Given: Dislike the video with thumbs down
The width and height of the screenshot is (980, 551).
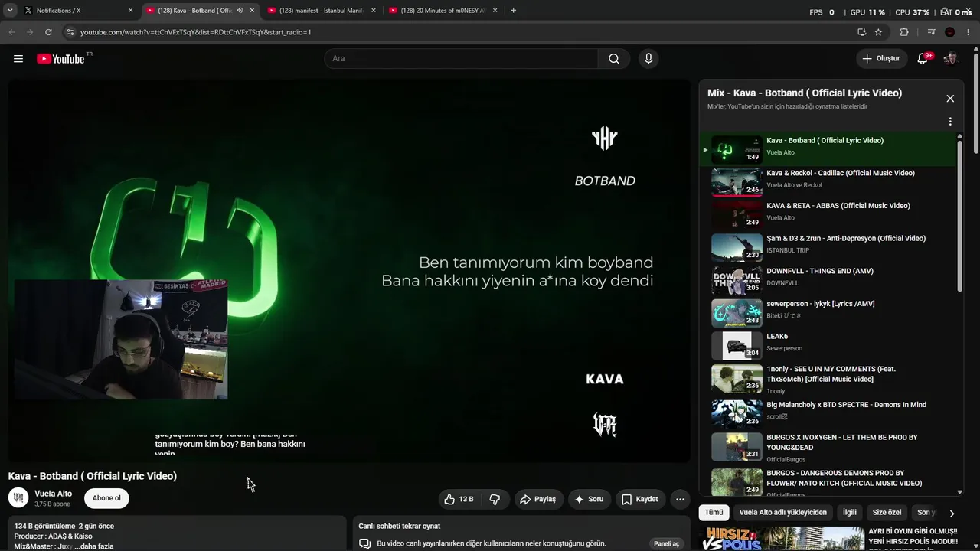Looking at the screenshot, I should click(x=495, y=499).
